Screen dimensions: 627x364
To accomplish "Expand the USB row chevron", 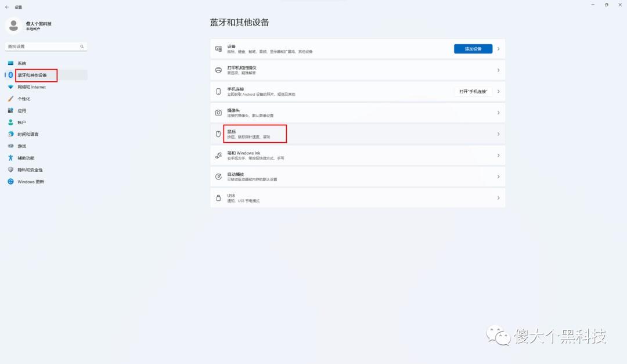I will click(498, 198).
